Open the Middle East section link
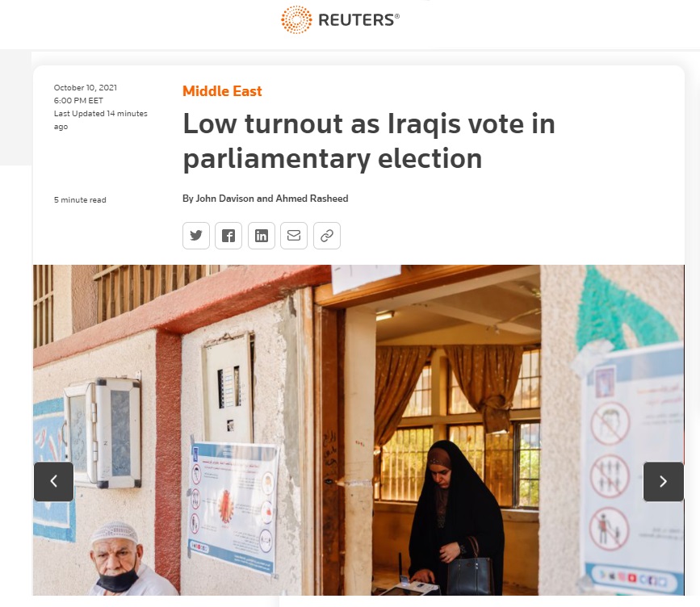This screenshot has height=607, width=700. pos(222,91)
